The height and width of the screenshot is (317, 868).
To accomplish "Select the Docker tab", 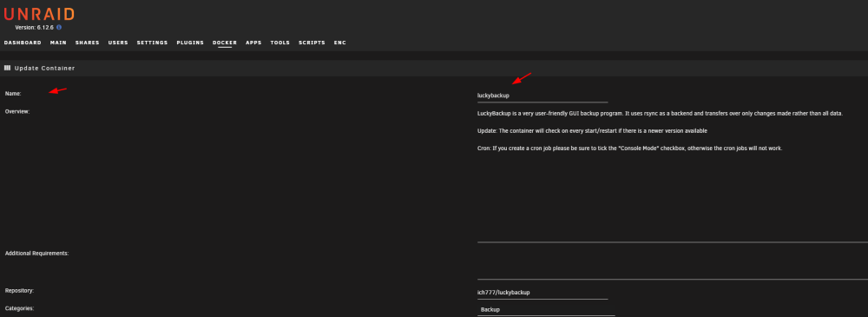I will coord(225,43).
